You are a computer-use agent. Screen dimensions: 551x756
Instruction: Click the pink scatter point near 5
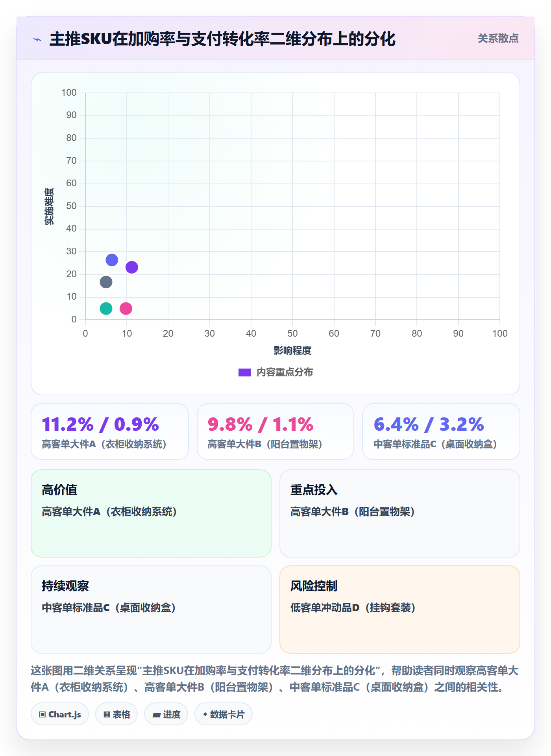(x=126, y=308)
